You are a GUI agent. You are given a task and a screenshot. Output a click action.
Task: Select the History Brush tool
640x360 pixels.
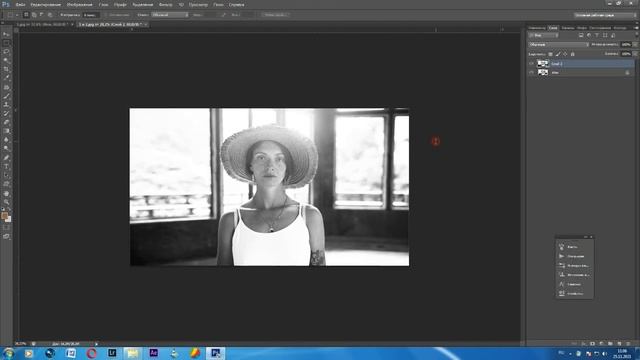6,114
